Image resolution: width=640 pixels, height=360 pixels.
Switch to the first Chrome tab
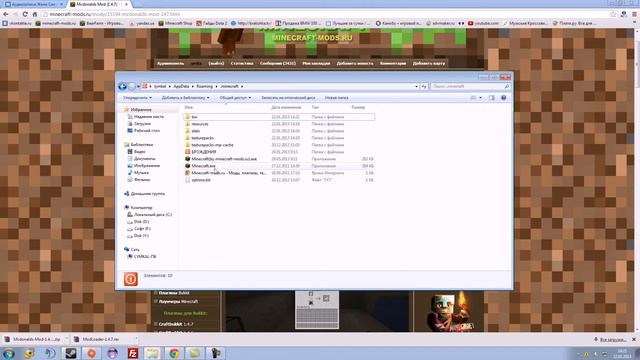(x=33, y=4)
